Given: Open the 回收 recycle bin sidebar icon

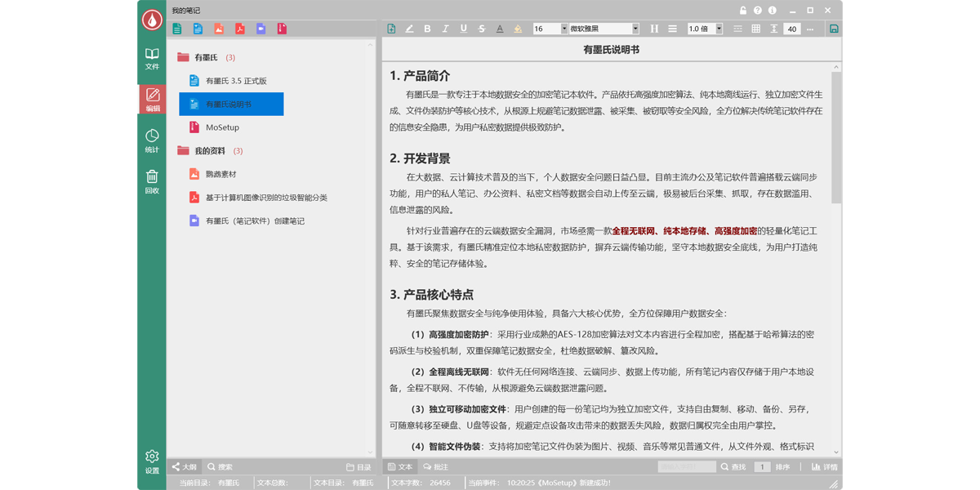Looking at the screenshot, I should [x=152, y=181].
